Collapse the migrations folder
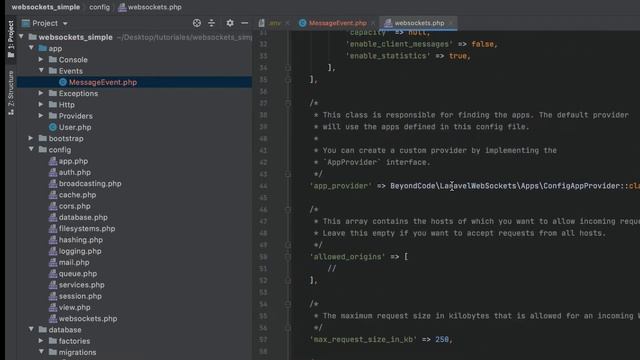640x360 pixels. pyautogui.click(x=41, y=352)
